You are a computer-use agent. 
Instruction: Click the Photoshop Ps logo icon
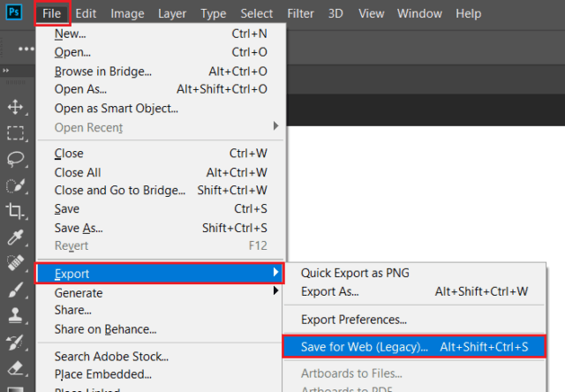pos(14,12)
